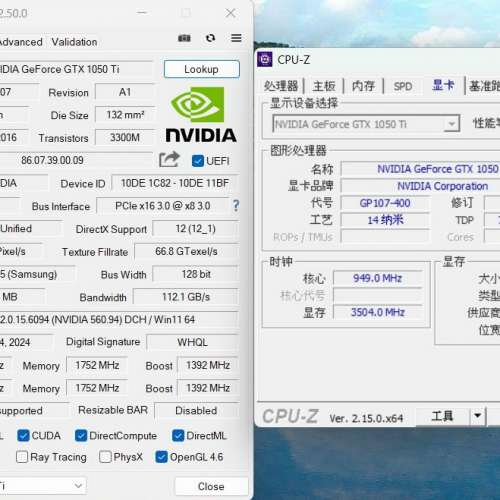Toggle the DirectCompute checkbox
Image resolution: width=500 pixels, height=500 pixels.
click(81, 436)
